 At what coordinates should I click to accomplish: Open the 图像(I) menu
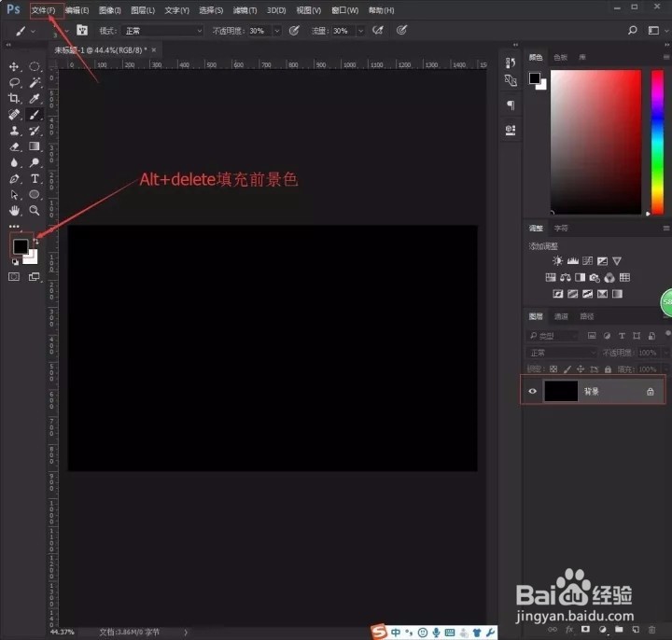(x=110, y=10)
